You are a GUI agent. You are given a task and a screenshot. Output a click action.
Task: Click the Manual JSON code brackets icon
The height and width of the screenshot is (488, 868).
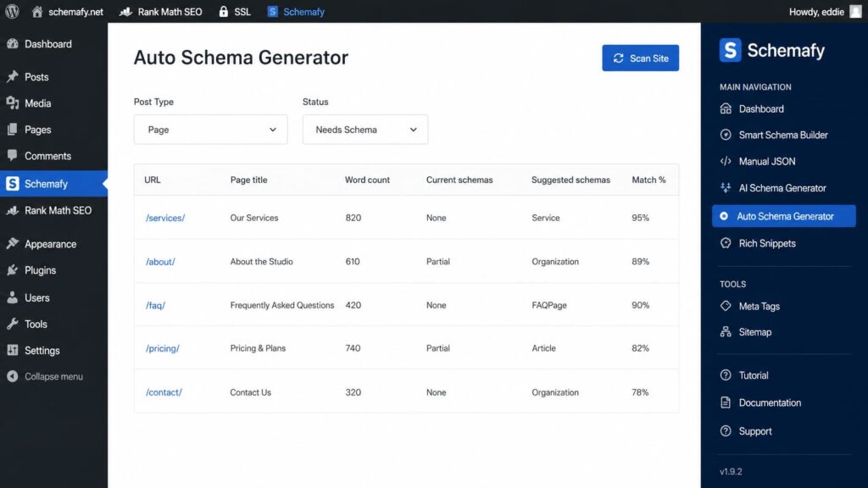click(x=726, y=161)
